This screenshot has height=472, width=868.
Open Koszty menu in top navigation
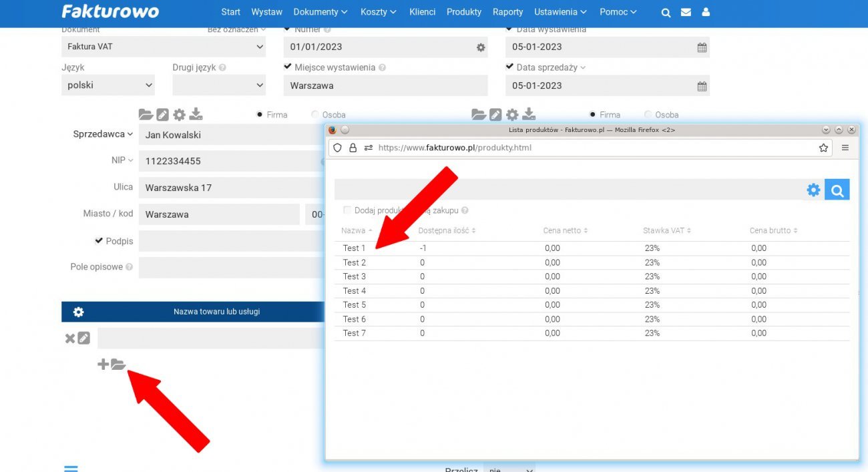pos(379,12)
